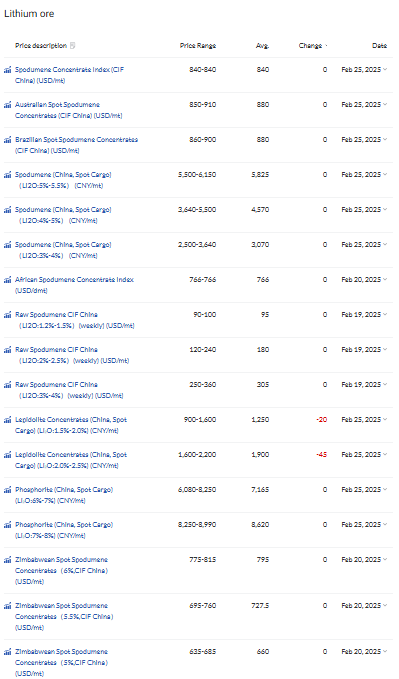Click chart icon for Zimbabwean Spodumene 6% row
Viewport: 399px width, 679px height.
point(7,560)
